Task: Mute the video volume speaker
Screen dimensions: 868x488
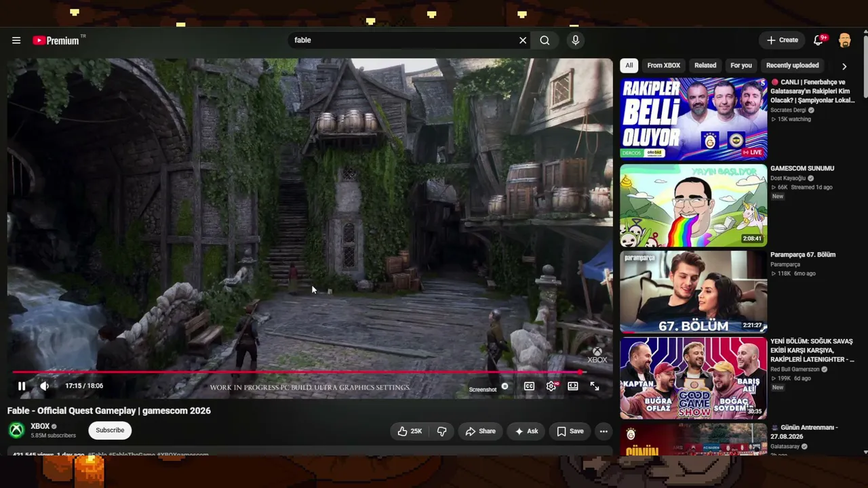Action: pos(45,386)
